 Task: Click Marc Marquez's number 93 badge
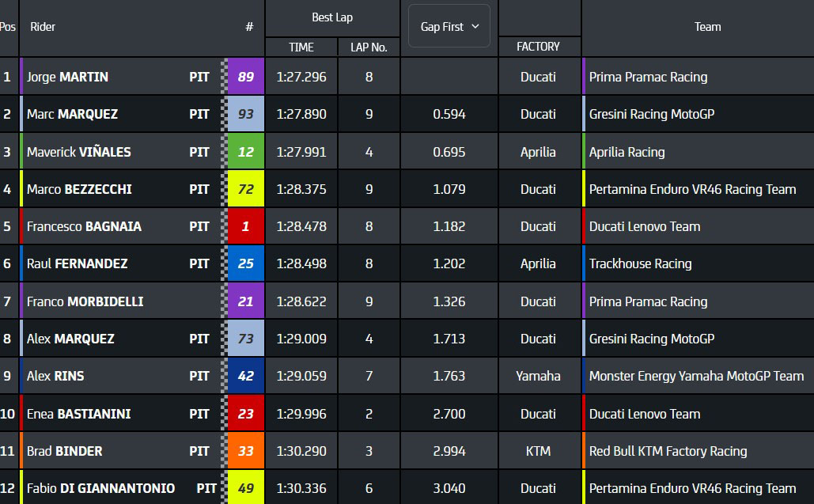click(245, 114)
